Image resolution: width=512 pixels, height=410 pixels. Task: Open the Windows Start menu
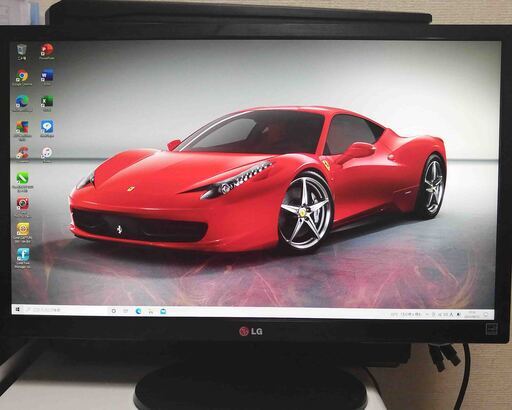tap(17, 309)
